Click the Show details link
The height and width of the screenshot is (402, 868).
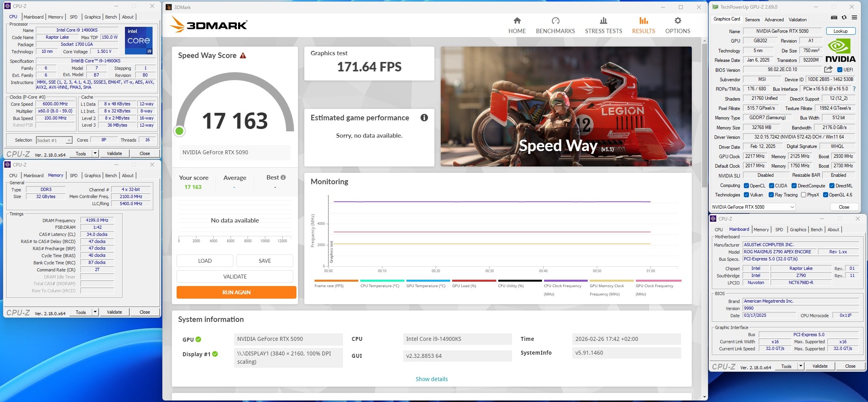click(432, 379)
